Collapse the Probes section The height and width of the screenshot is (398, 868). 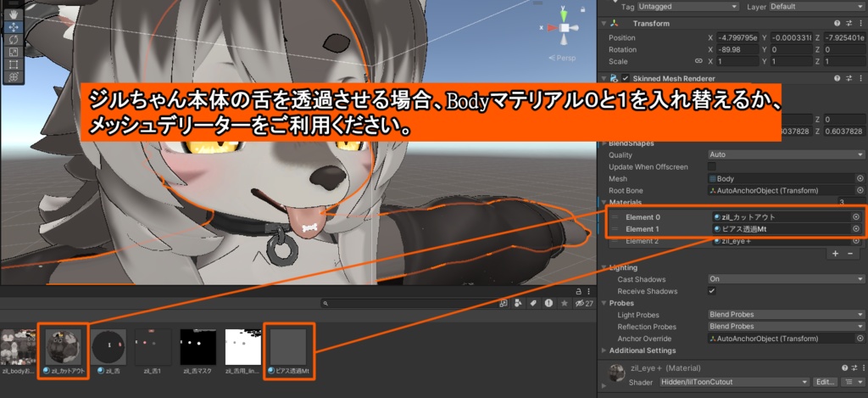click(604, 303)
